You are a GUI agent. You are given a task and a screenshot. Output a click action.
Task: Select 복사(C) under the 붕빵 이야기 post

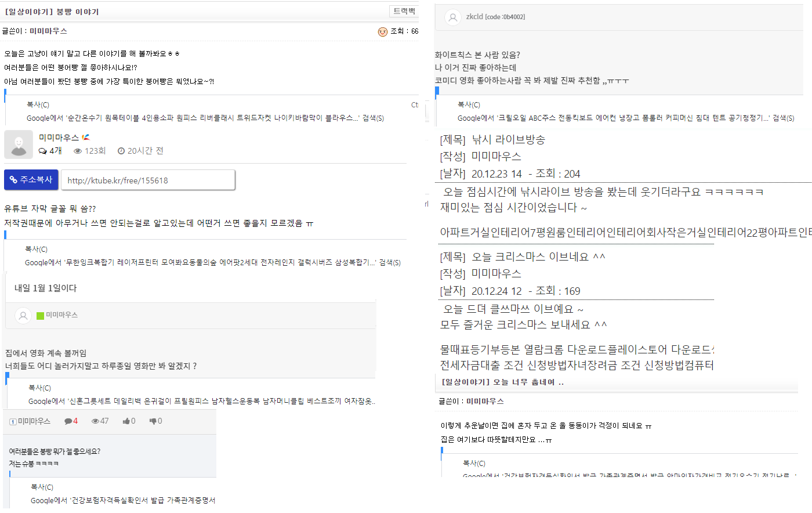click(38, 105)
